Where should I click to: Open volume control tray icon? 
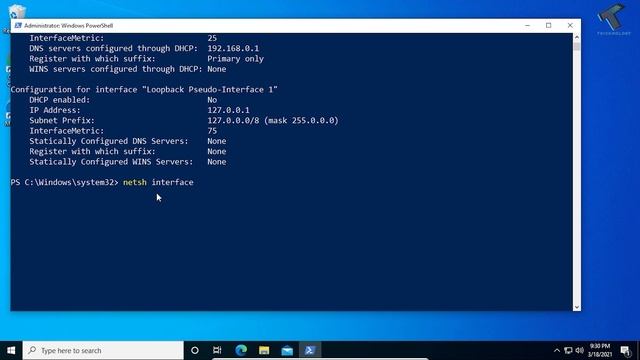pyautogui.click(x=579, y=350)
